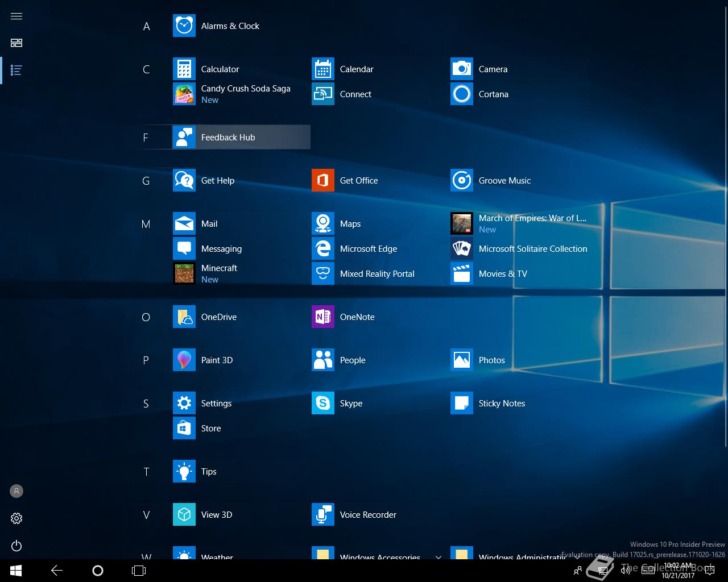Launch the Minecraft icon

tap(184, 274)
